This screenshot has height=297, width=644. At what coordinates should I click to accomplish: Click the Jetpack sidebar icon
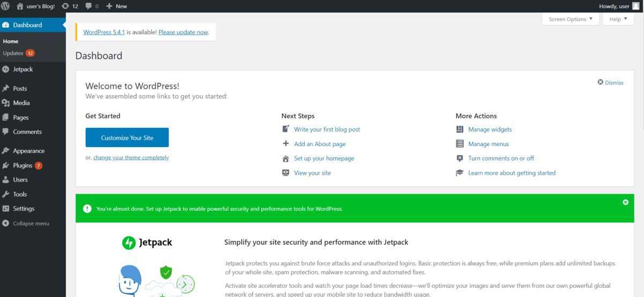(x=6, y=69)
